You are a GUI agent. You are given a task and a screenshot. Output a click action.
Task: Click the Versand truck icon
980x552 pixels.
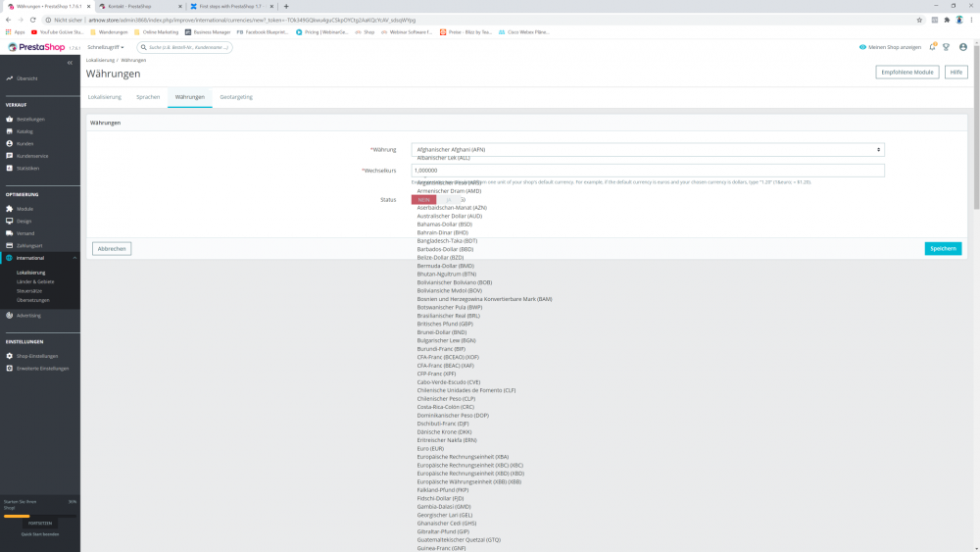(x=10, y=233)
